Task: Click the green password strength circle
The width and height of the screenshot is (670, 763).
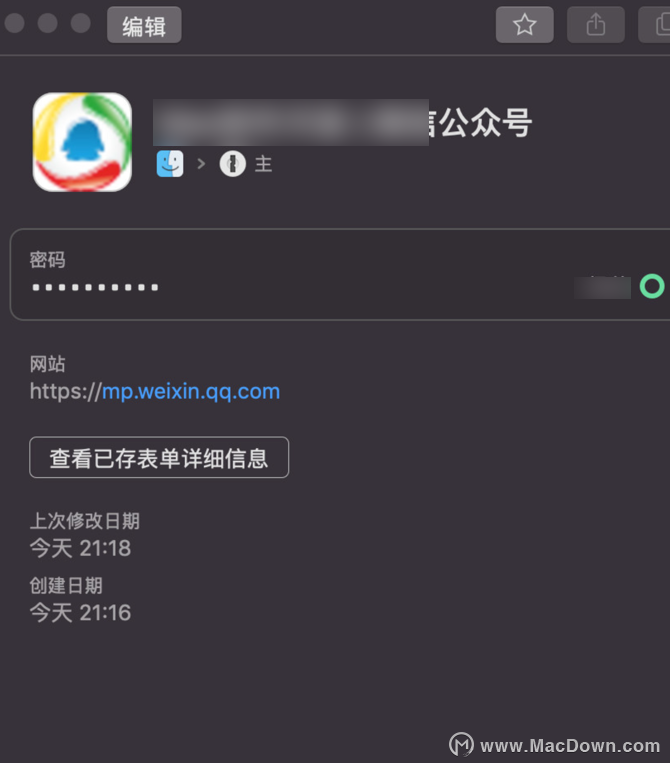Action: pos(652,286)
